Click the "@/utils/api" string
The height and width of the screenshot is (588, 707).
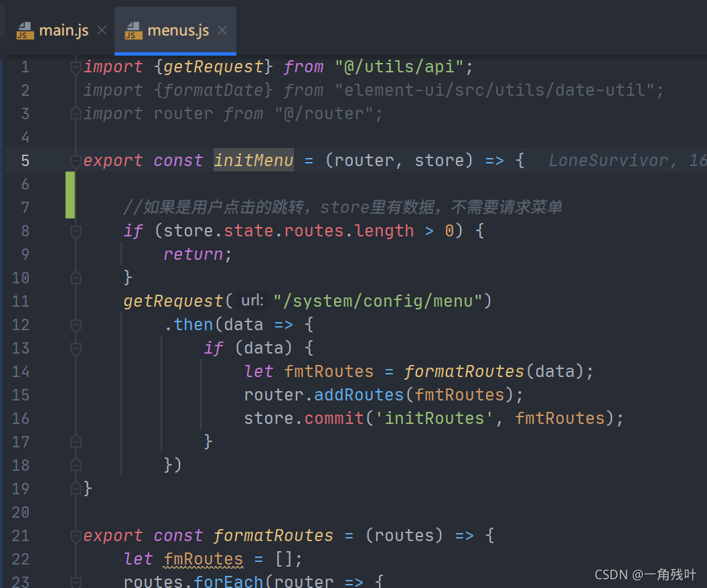[x=399, y=67]
